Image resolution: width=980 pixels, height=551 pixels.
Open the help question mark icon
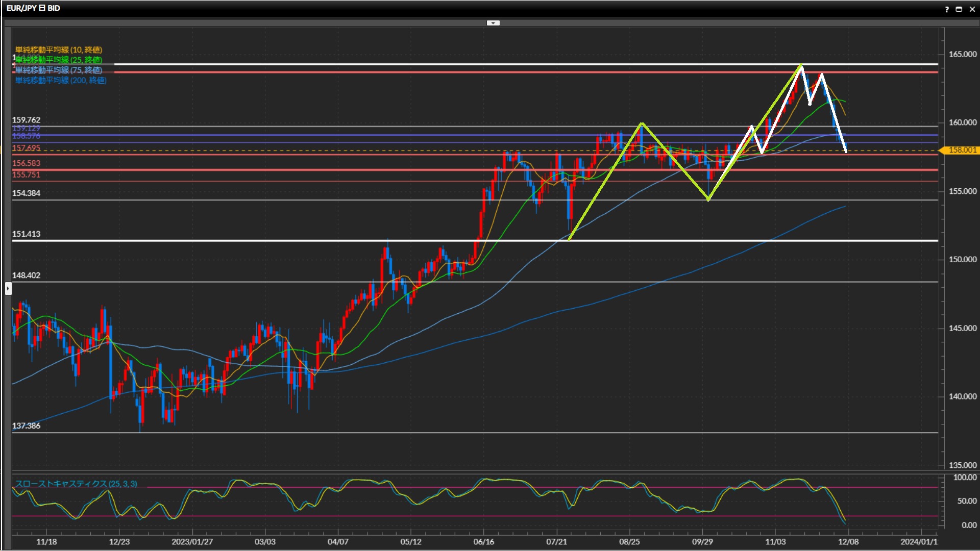[947, 9]
